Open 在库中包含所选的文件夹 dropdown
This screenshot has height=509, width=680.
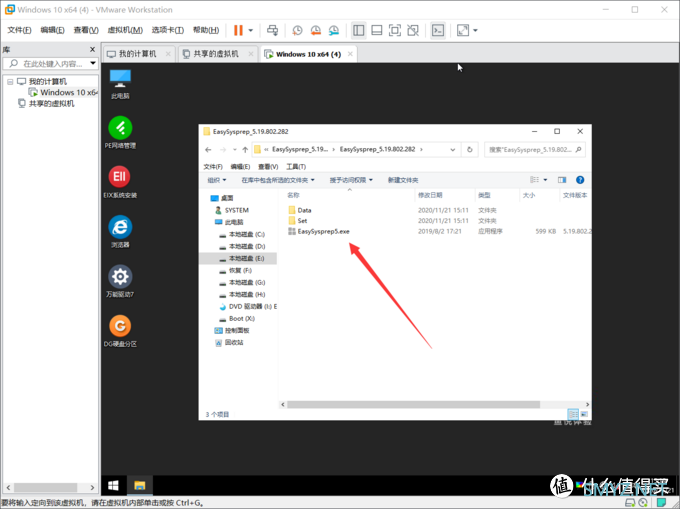coord(278,180)
